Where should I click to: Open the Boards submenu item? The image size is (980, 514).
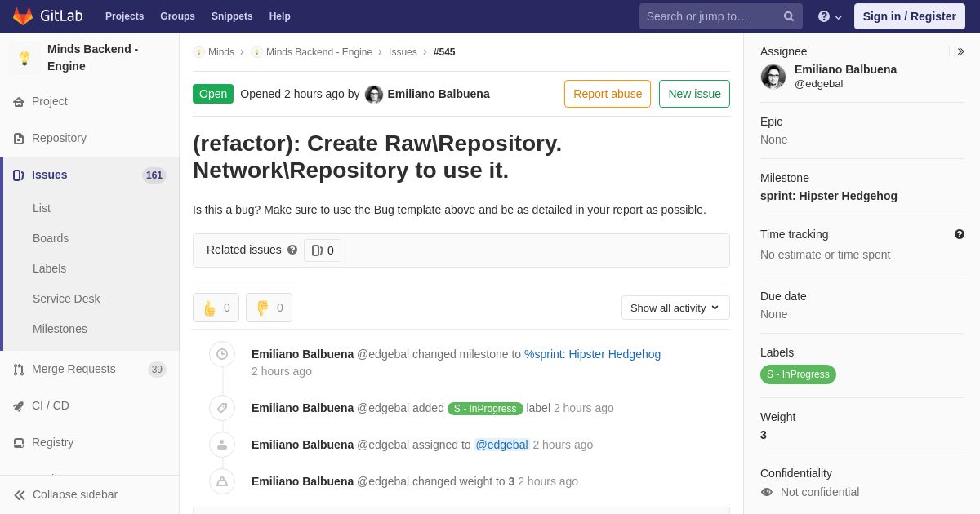pos(51,238)
